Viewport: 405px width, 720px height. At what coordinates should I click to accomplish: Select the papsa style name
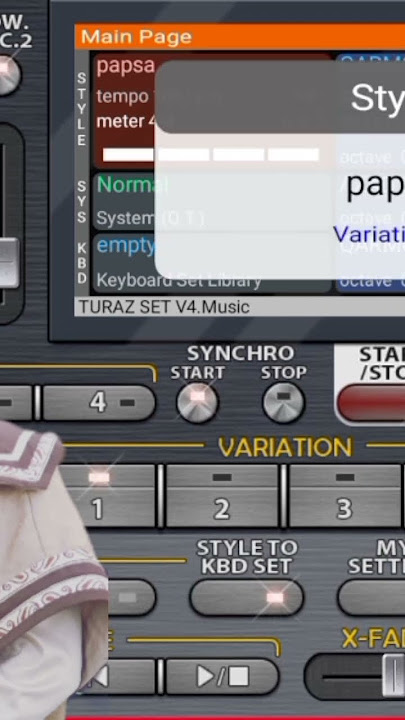(x=125, y=66)
